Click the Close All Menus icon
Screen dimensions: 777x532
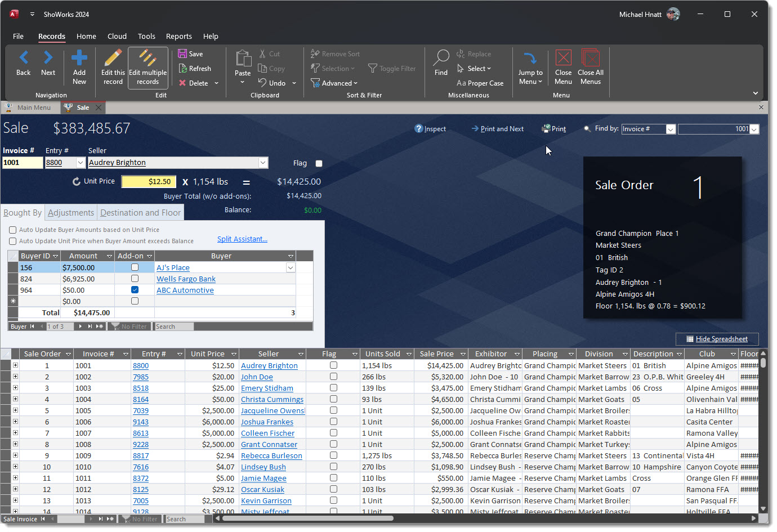pos(590,57)
